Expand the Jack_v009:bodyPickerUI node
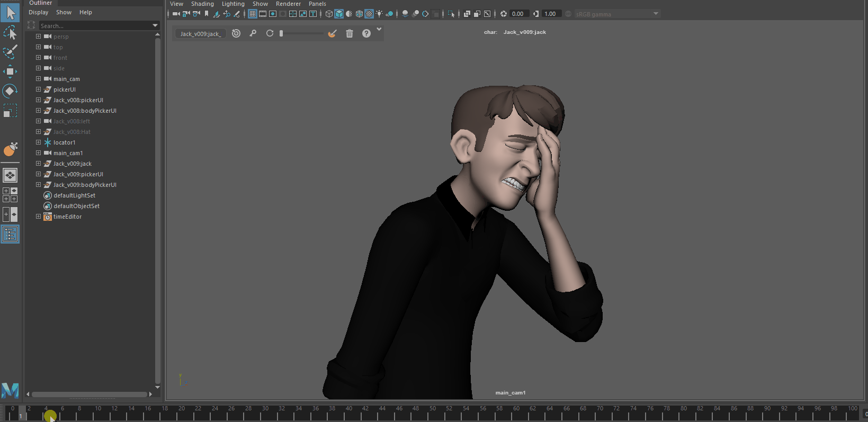This screenshot has width=868, height=422. 38,185
